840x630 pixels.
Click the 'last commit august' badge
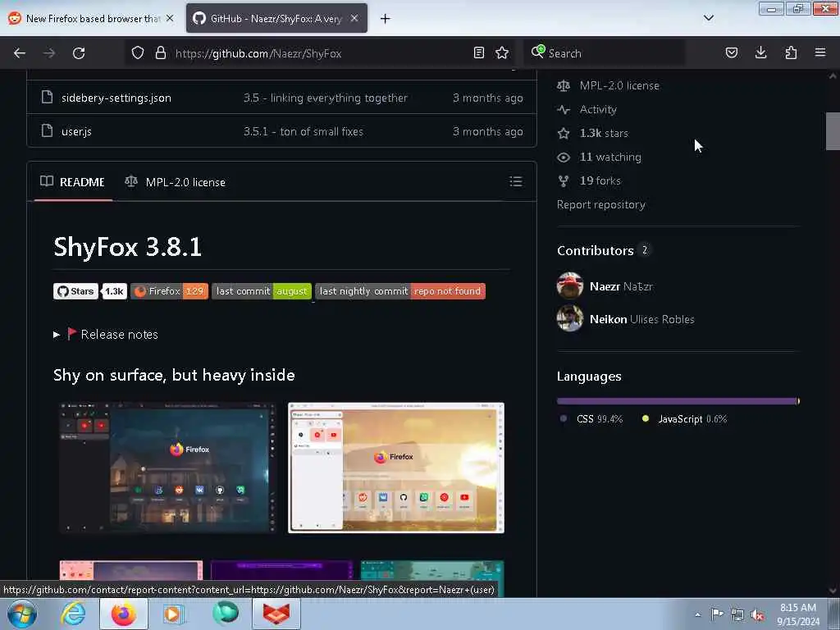pyautogui.click(x=262, y=291)
